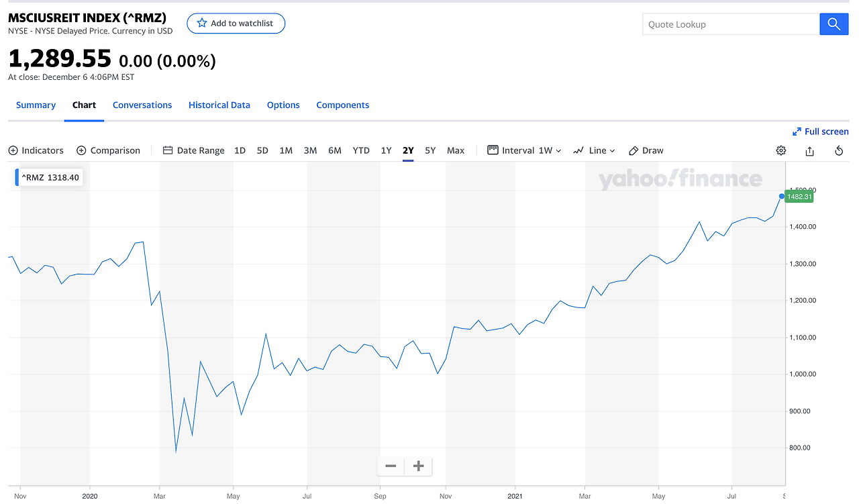Open the Components tab
This screenshot has width=859, height=504.
pos(343,105)
